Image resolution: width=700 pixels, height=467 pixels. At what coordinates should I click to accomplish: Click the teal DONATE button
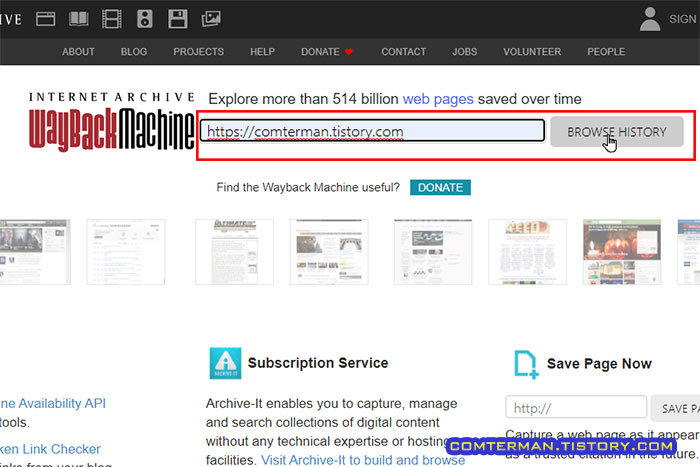point(440,188)
